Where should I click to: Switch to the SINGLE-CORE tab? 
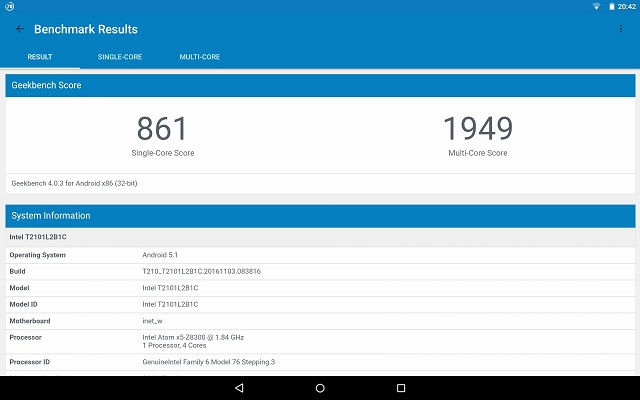point(120,57)
